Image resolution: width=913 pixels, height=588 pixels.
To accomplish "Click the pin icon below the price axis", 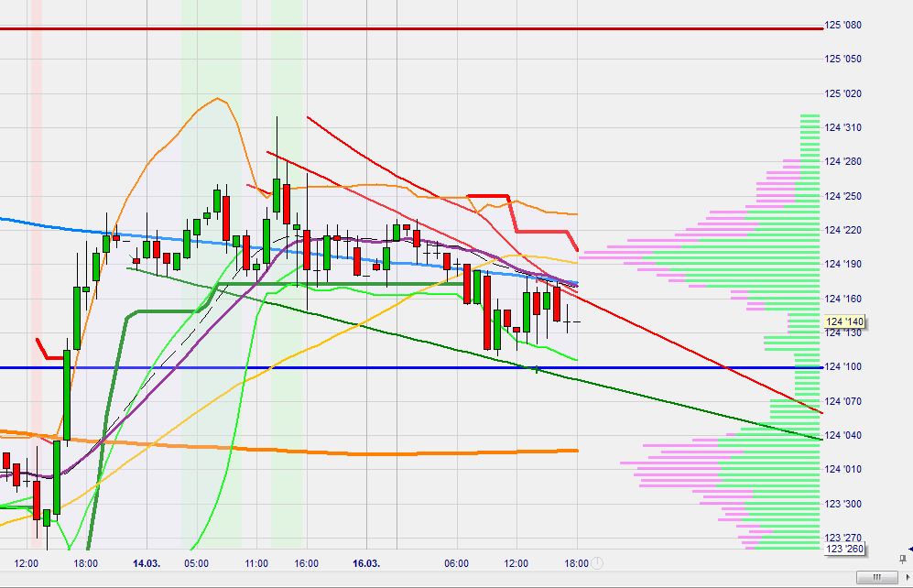I will click(x=903, y=560).
